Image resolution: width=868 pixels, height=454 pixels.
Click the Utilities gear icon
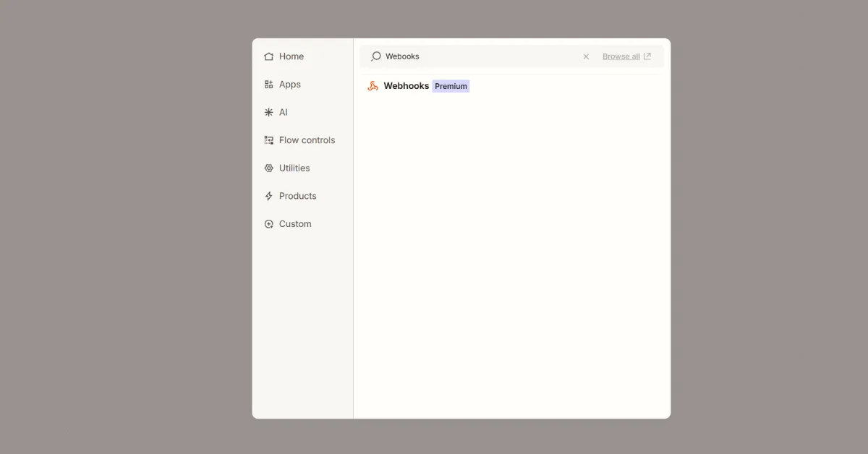click(x=268, y=168)
